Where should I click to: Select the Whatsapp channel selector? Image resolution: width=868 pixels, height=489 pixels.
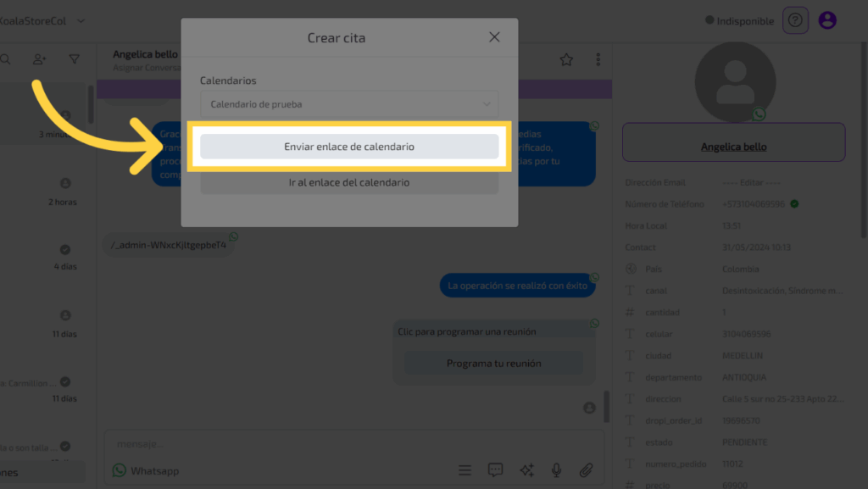coord(146,470)
